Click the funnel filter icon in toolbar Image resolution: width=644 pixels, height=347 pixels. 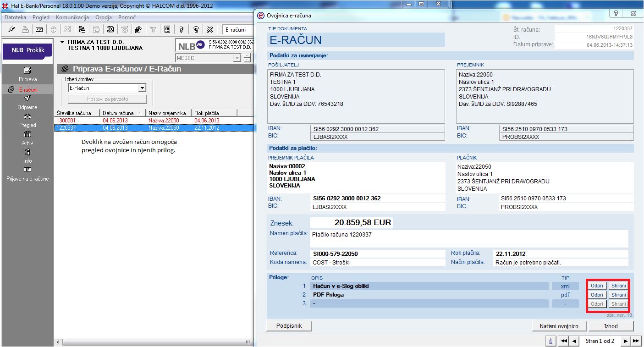[x=153, y=29]
